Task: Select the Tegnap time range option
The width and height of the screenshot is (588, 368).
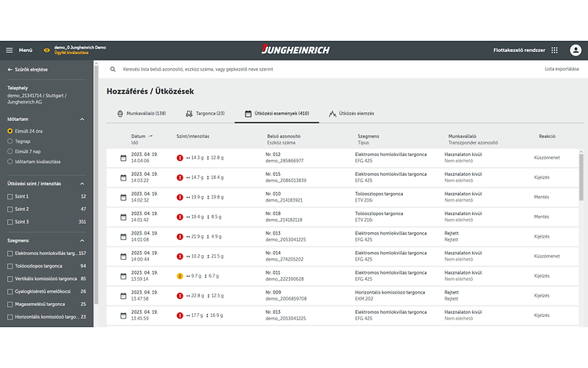Action: click(9, 140)
